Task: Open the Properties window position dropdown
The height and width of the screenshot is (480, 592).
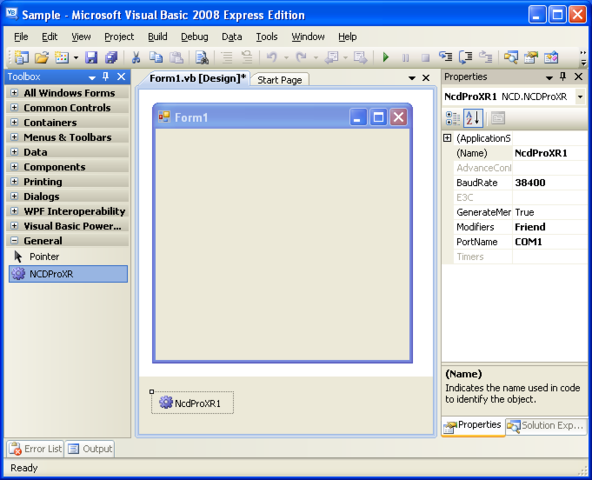Action: tap(549, 77)
